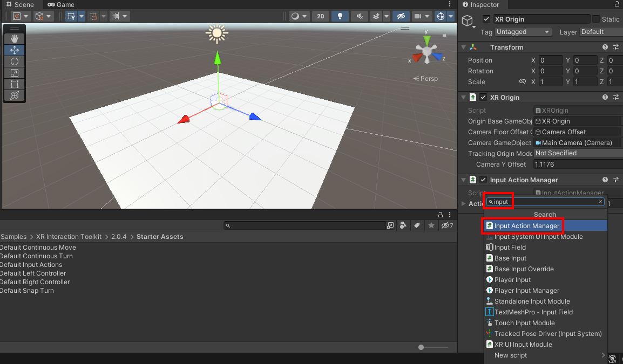623x364 pixels.
Task: Mute scene audio with the speaker icon
Action: (359, 16)
